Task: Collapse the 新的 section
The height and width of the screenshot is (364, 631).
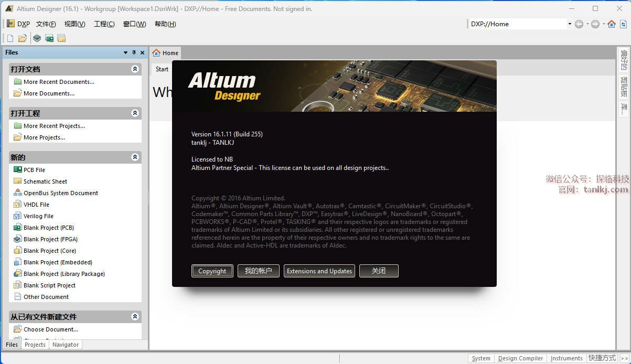Action: (x=135, y=157)
